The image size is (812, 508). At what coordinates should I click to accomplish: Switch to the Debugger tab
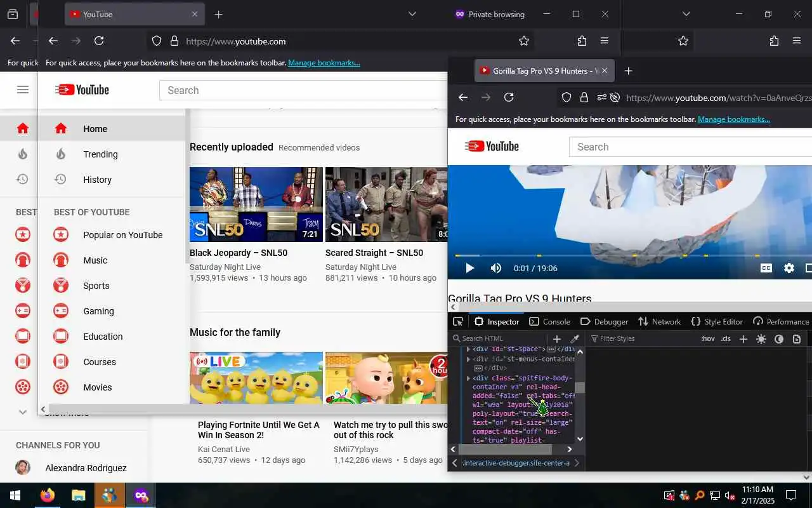point(604,321)
